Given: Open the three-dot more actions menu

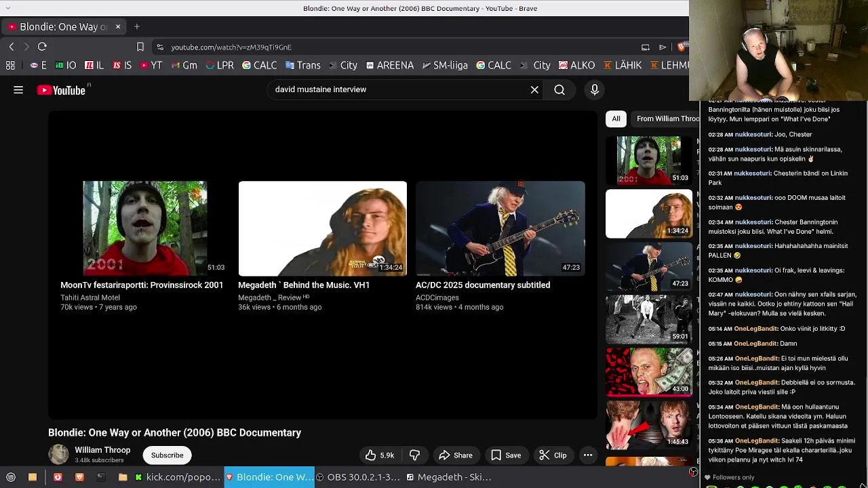Looking at the screenshot, I should click(x=588, y=455).
